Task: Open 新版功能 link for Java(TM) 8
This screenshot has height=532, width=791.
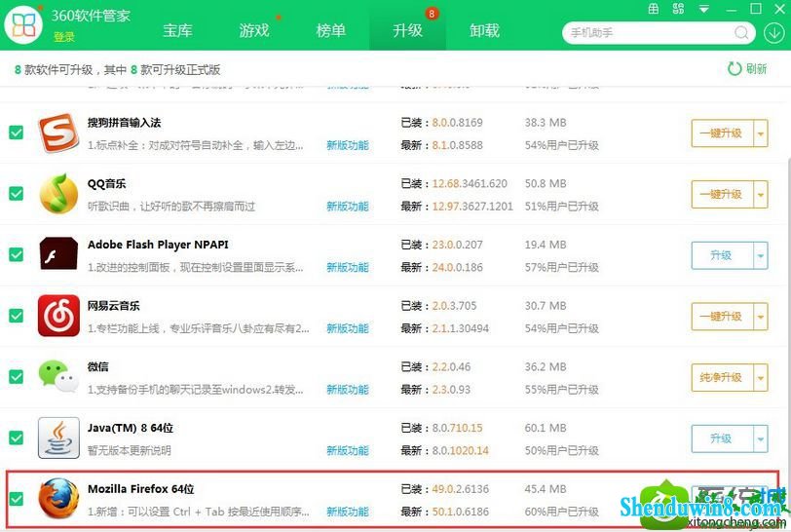Action: point(348,451)
